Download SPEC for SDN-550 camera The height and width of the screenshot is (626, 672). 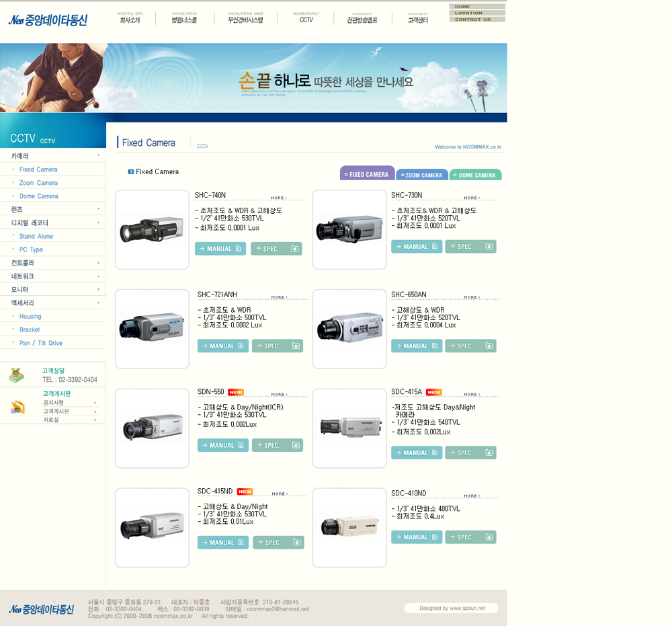[x=277, y=445]
